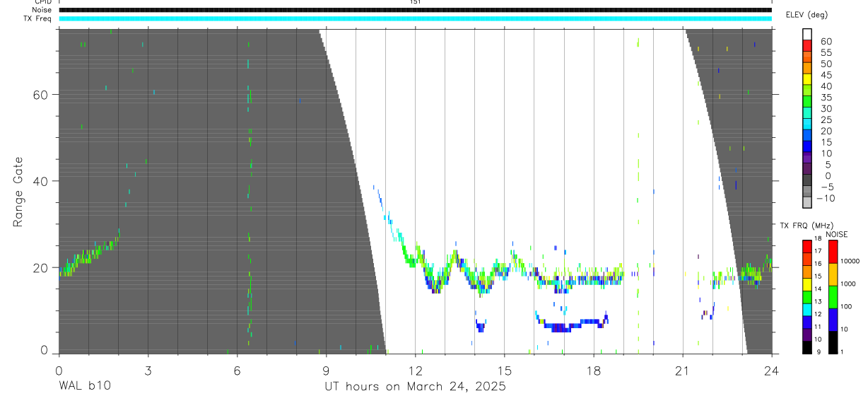Click range gate tick label "40" on the y-axis
This screenshot has height=401, width=868.
click(40, 181)
